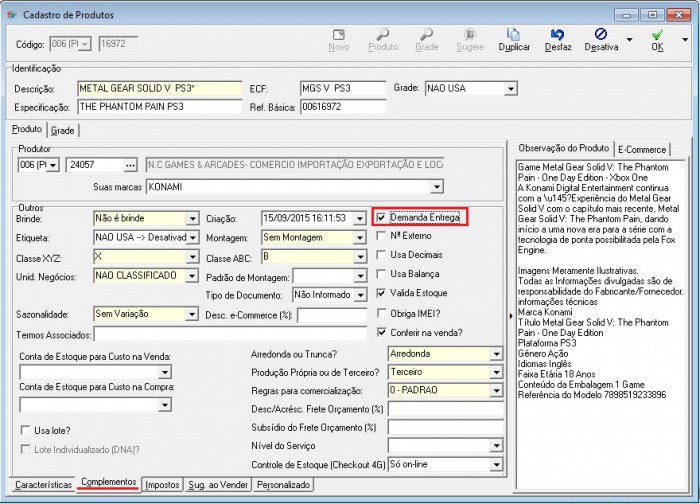Open the Arredonda ou Trunca dropdown
This screenshot has width=700, height=504.
(496, 353)
